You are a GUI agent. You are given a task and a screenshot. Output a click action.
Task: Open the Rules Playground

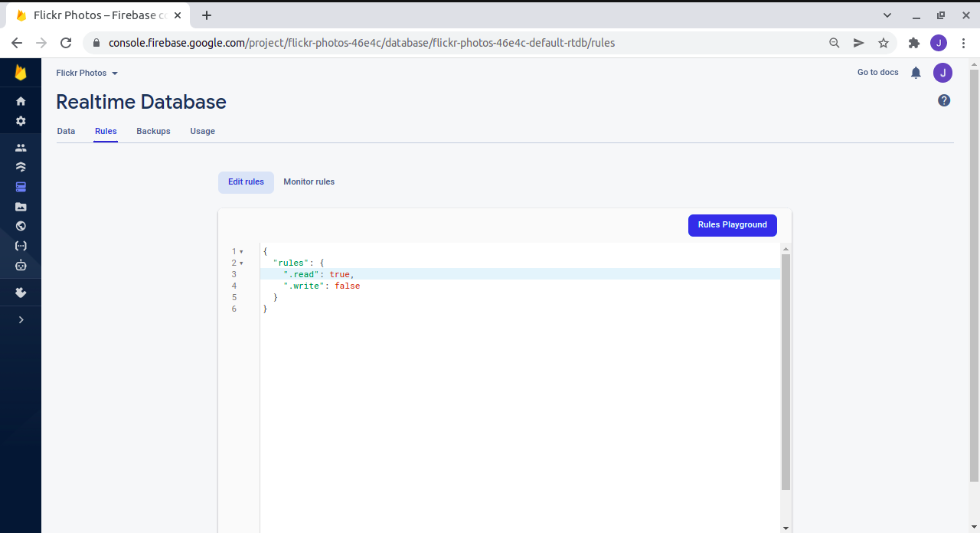coord(733,225)
